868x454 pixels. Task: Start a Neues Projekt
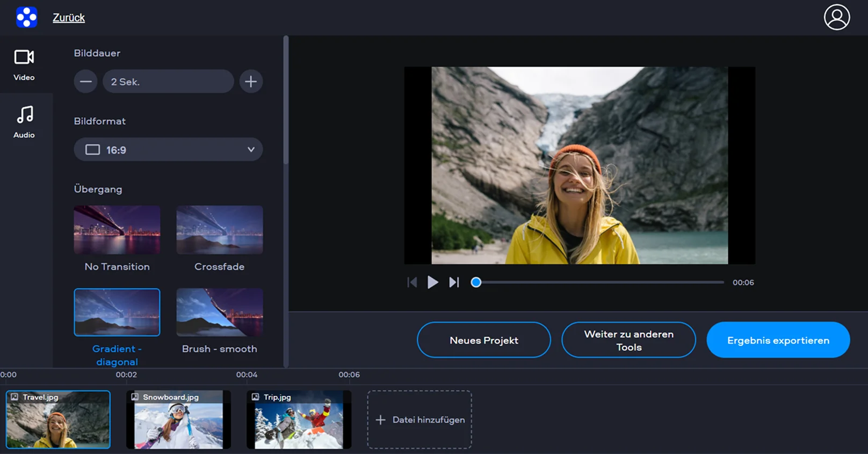click(483, 340)
